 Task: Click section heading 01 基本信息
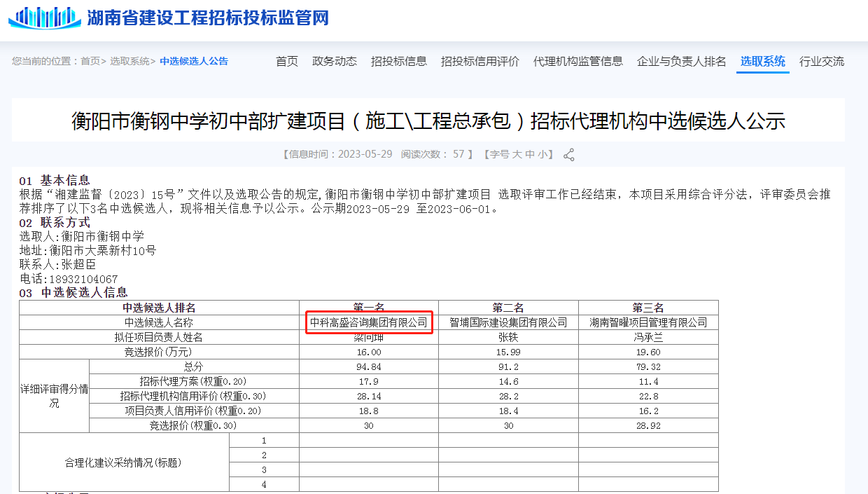55,181
